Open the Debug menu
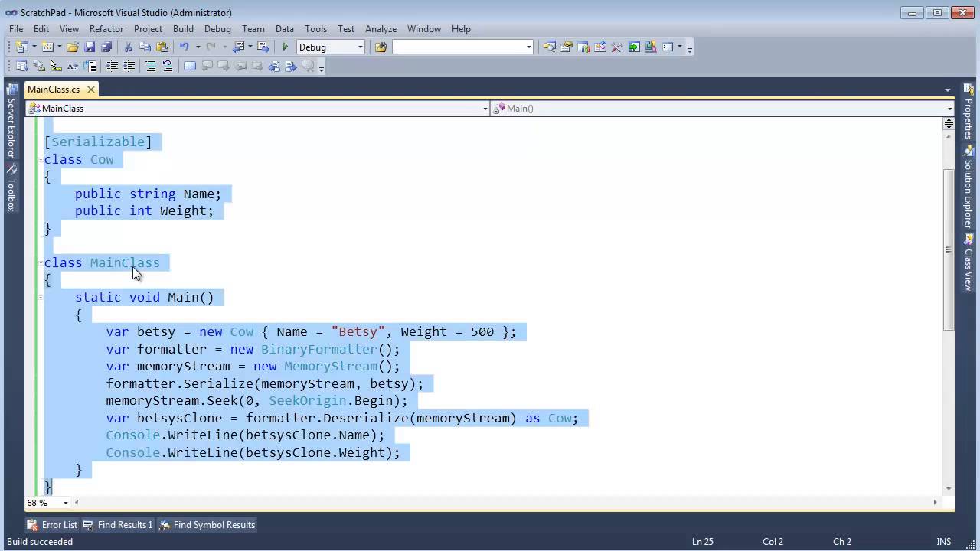The image size is (980, 551). click(217, 28)
